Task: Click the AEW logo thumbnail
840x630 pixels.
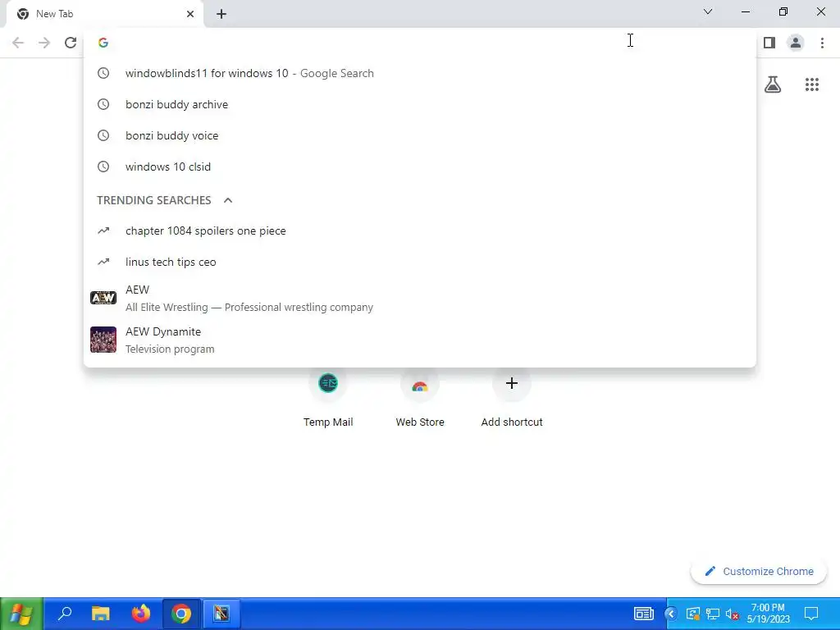Action: click(x=103, y=297)
